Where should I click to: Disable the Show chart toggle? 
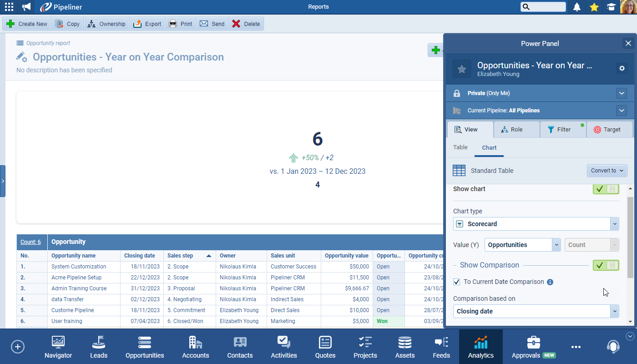point(606,189)
